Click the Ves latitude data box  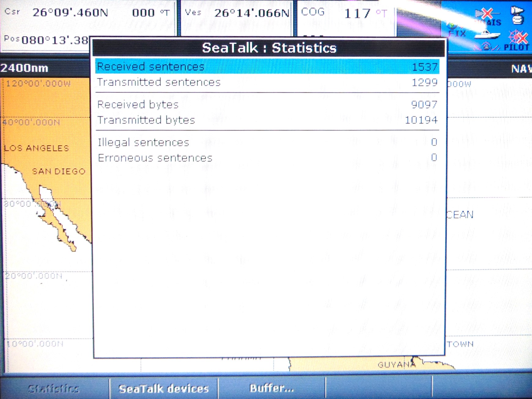coord(237,18)
